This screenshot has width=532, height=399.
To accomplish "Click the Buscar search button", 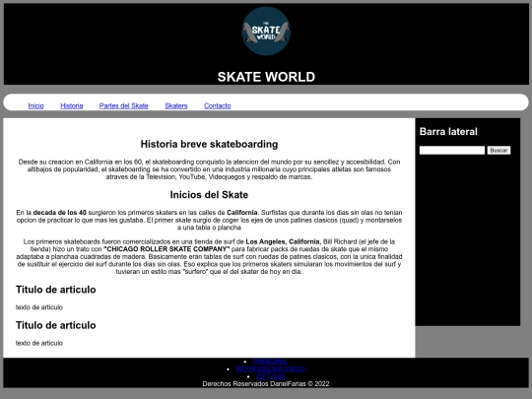I will click(499, 151).
